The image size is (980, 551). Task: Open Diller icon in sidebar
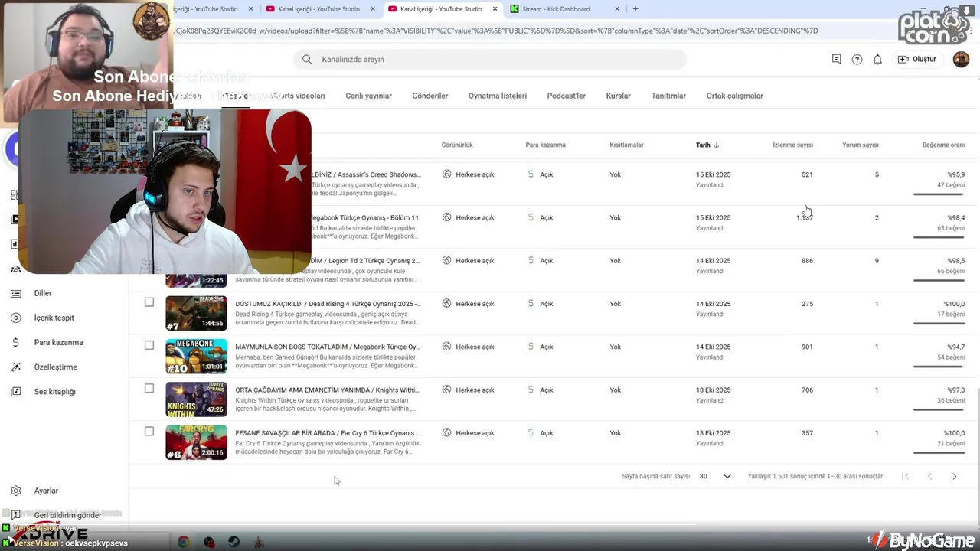click(15, 293)
